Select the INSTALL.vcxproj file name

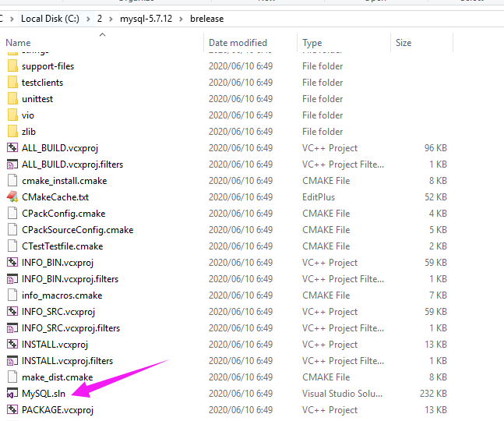pyautogui.click(x=55, y=345)
